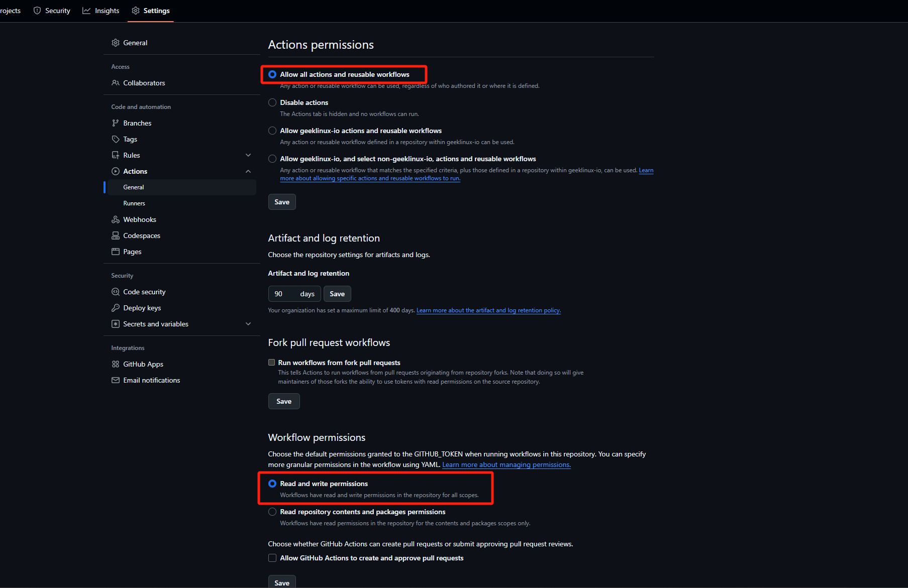The image size is (908, 588).
Task: Enable Run workflows from fork pull requests
Action: tap(272, 363)
